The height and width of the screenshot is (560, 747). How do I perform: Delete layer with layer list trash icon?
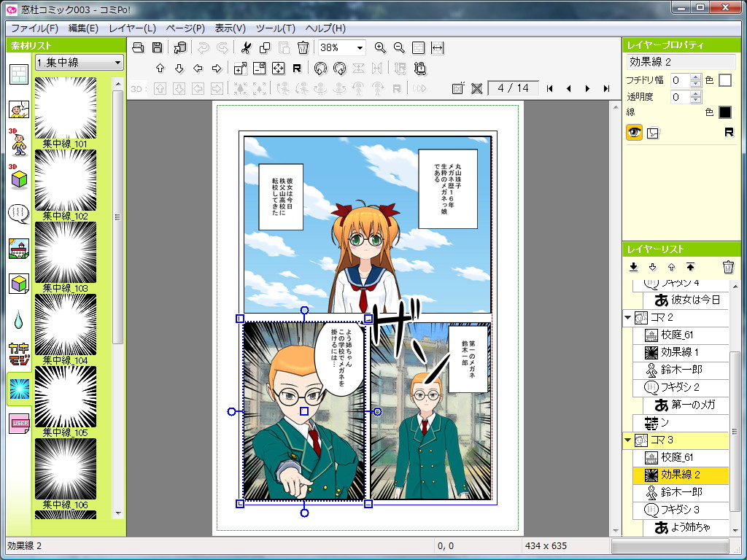[x=728, y=267]
